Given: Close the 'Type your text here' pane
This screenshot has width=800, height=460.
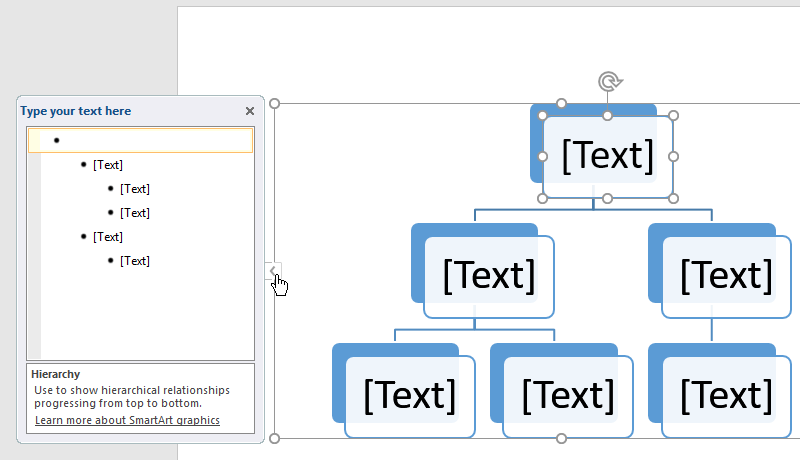Looking at the screenshot, I should coord(250,112).
